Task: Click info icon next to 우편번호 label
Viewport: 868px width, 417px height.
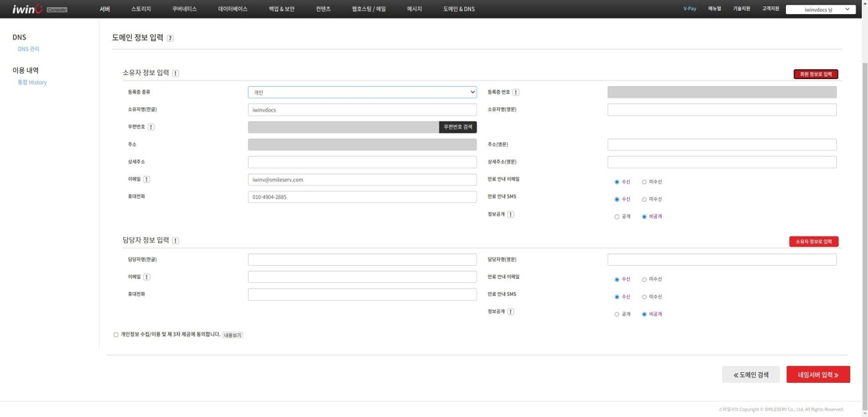Action: click(x=151, y=127)
